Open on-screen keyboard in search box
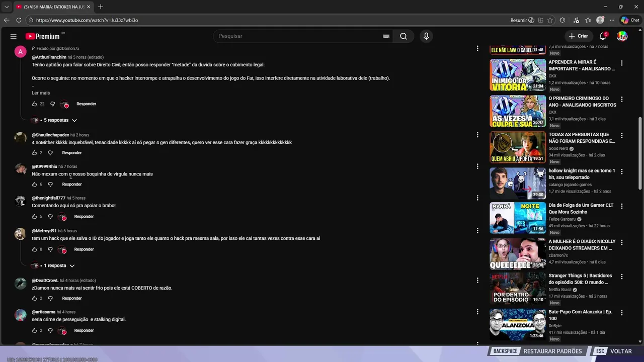This screenshot has height=362, width=644. (x=386, y=36)
